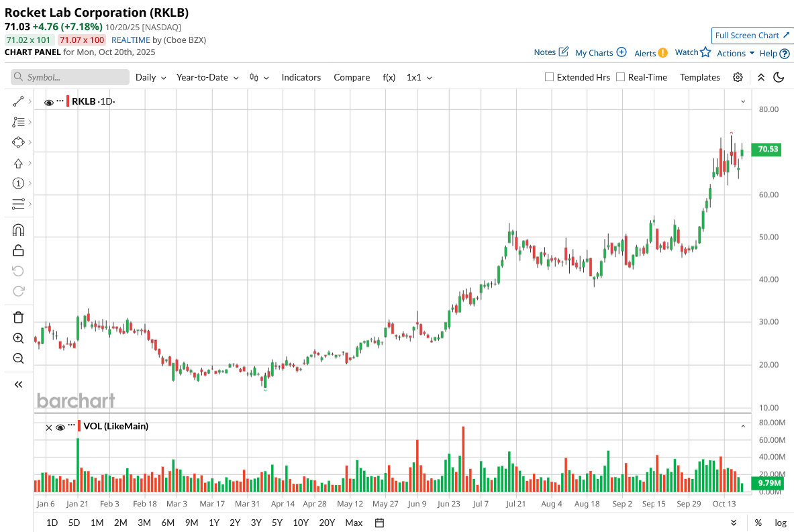Open VOL pane options ellipsis
This screenshot has height=532, width=794.
pyautogui.click(x=71, y=426)
